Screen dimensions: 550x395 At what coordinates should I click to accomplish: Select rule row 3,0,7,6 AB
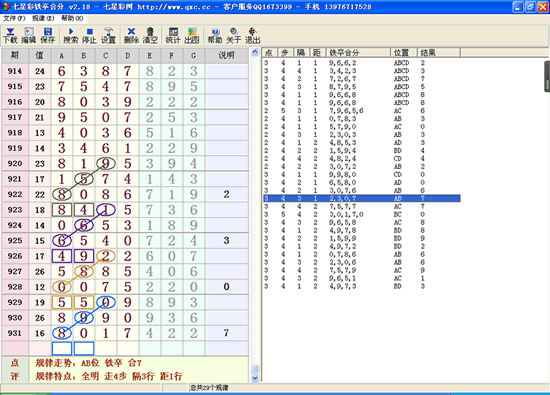pyautogui.click(x=362, y=190)
